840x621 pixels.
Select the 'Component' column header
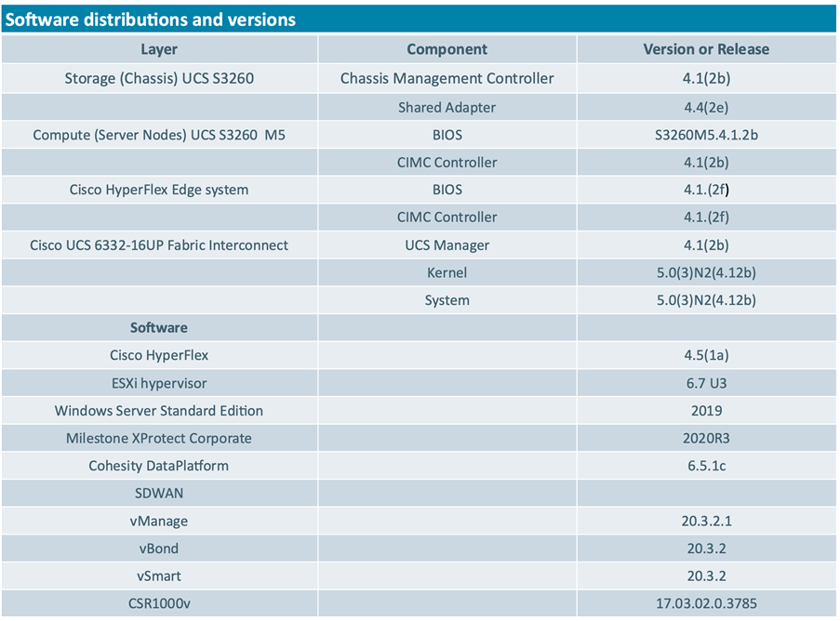click(447, 49)
